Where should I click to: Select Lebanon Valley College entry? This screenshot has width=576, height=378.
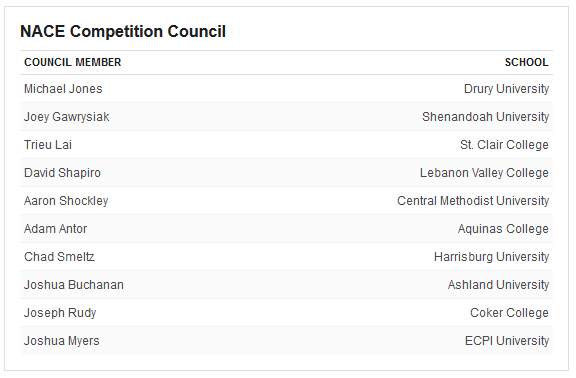coord(484,173)
